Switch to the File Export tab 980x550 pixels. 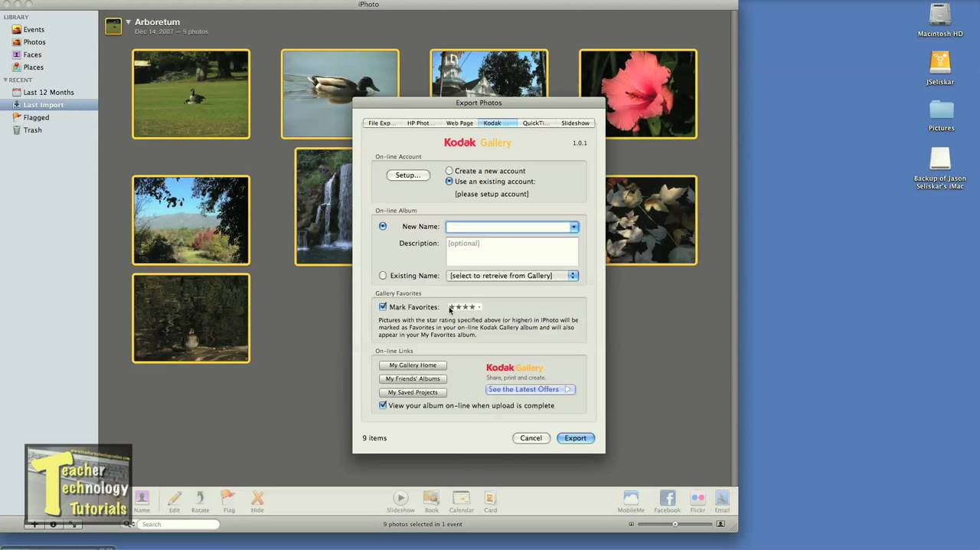click(x=381, y=123)
